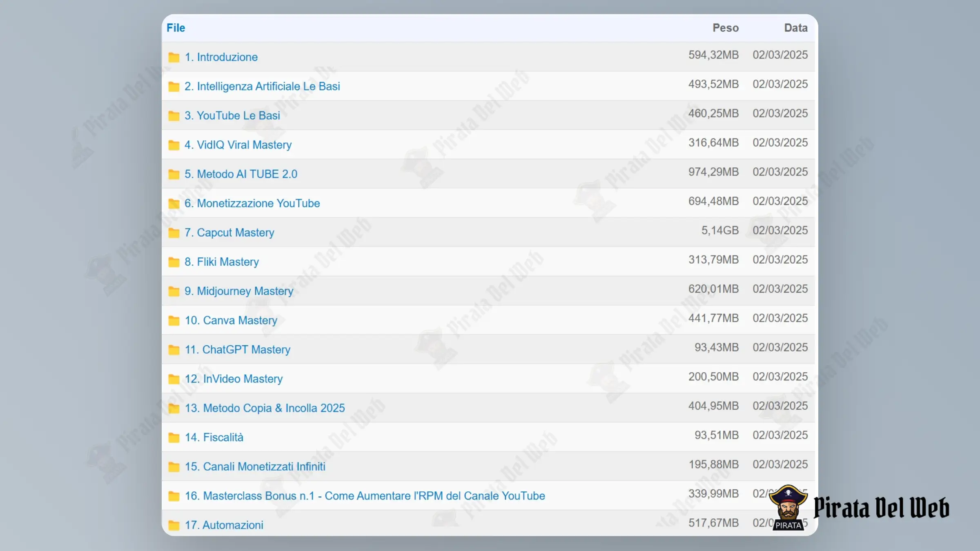Viewport: 980px width, 551px height.
Task: Click the date in the 14. Fiscalità row
Action: (x=780, y=435)
